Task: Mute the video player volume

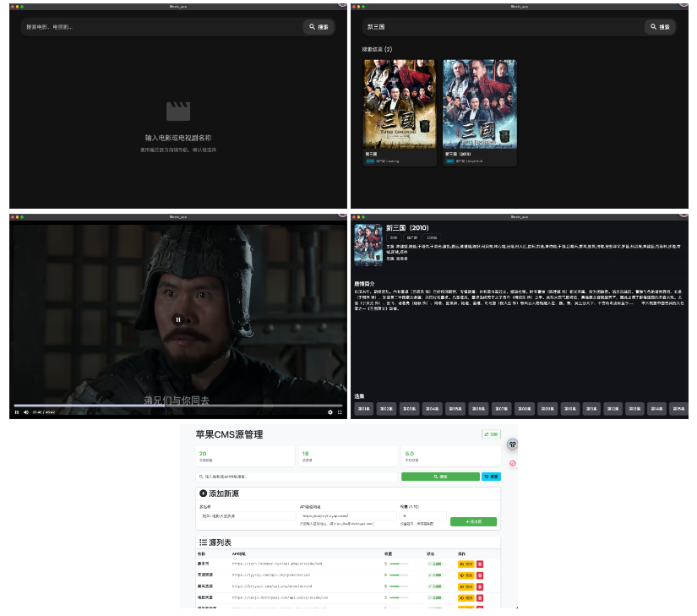Action: point(26,412)
